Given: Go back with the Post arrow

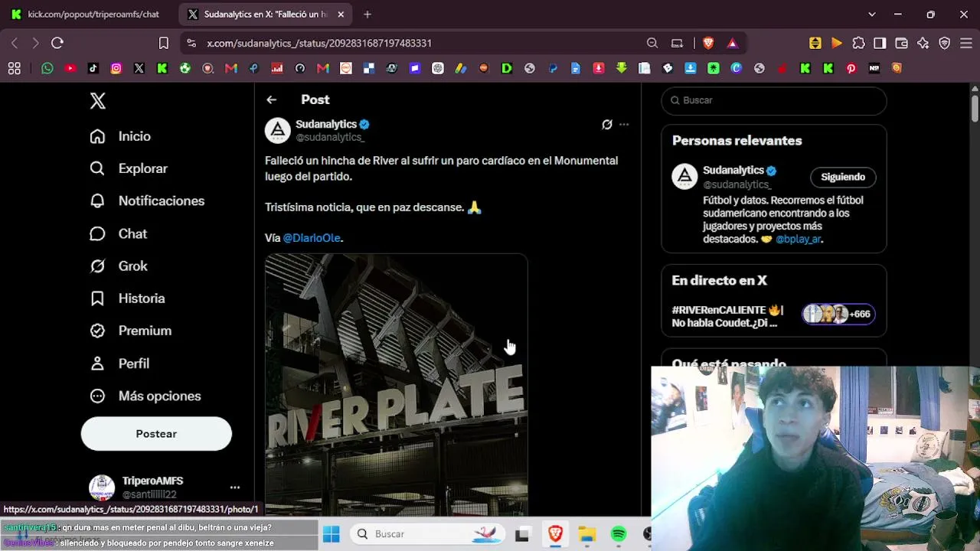Looking at the screenshot, I should click(272, 99).
